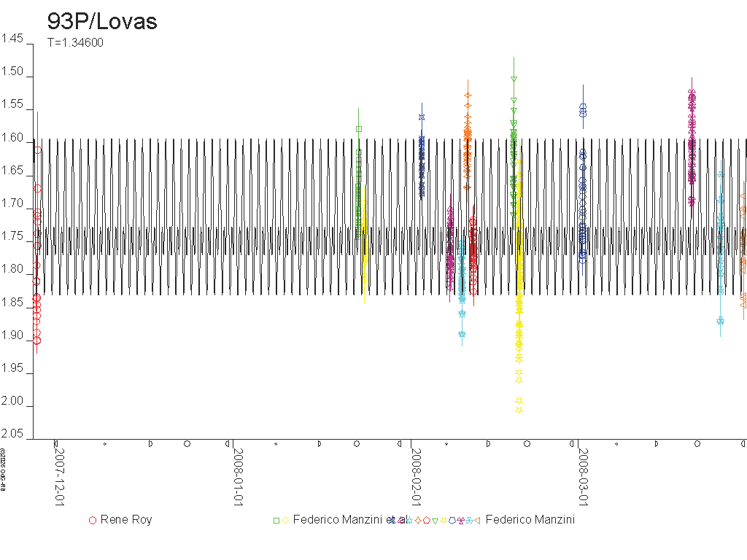Click the 1.65 magnitude axis label
Image resolution: width=747 pixels, height=560 pixels.
coord(12,171)
